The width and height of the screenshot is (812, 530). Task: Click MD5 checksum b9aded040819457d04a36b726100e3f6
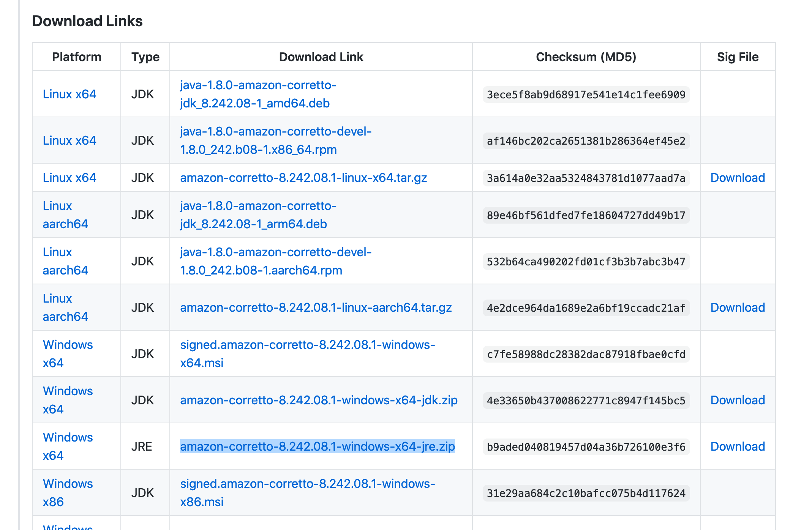(586, 447)
